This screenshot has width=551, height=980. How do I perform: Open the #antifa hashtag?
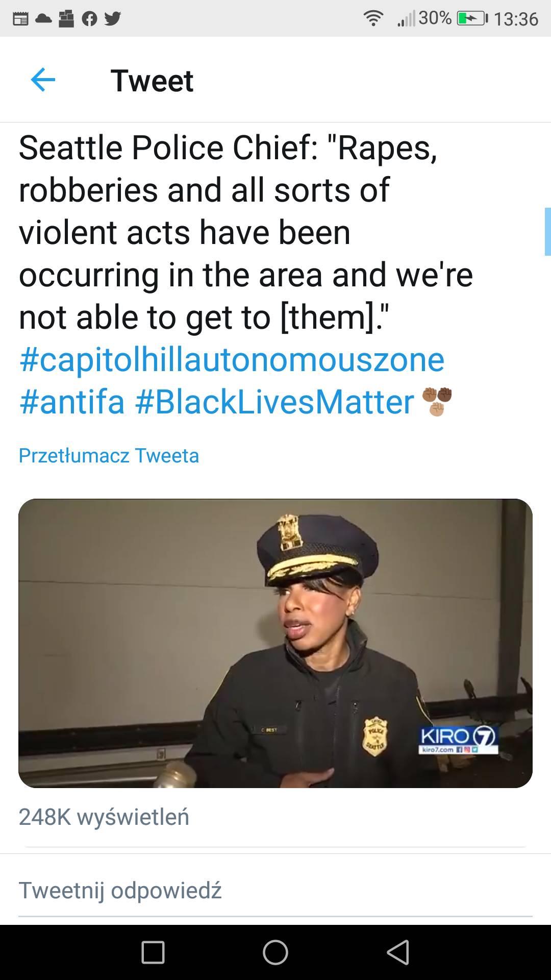pos(72,402)
